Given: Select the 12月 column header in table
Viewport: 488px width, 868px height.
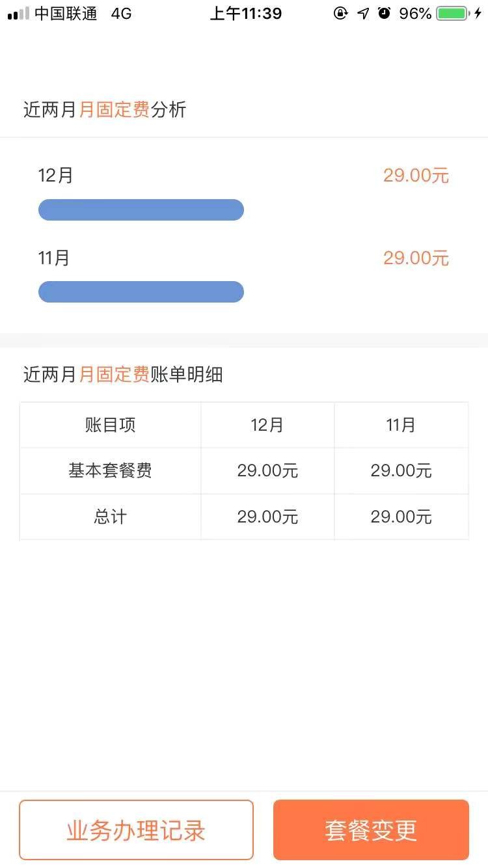Looking at the screenshot, I should click(267, 425).
